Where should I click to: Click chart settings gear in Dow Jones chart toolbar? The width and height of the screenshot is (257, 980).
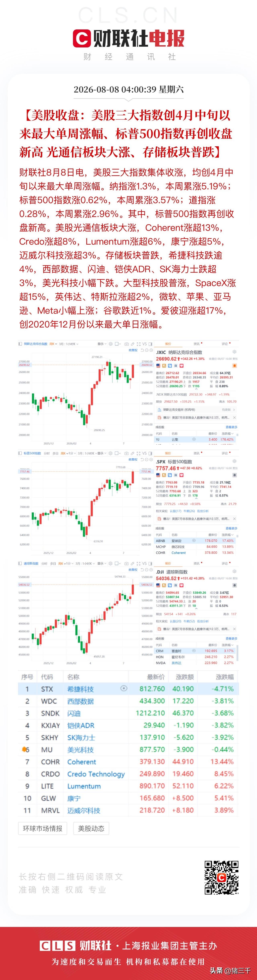111,563
